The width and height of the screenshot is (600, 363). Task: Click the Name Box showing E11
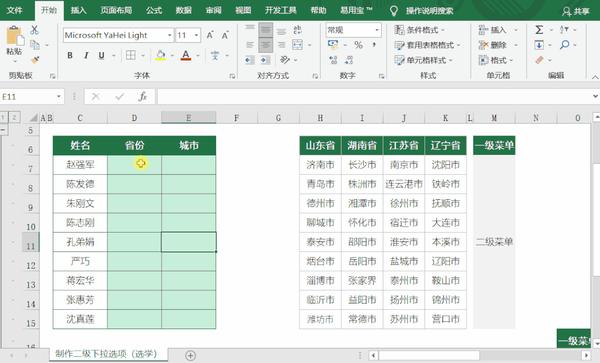(31, 97)
